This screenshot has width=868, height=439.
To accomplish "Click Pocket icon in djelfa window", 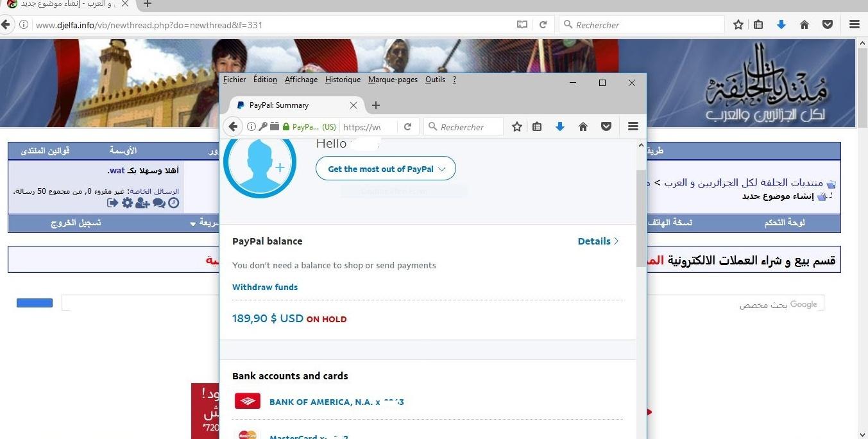I will pos(828,24).
